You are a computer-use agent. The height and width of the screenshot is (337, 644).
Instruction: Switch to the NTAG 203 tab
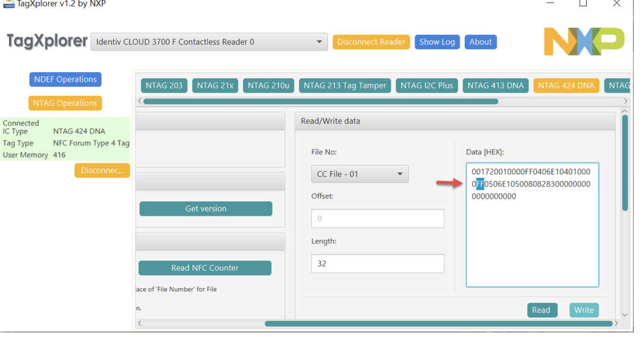(164, 86)
